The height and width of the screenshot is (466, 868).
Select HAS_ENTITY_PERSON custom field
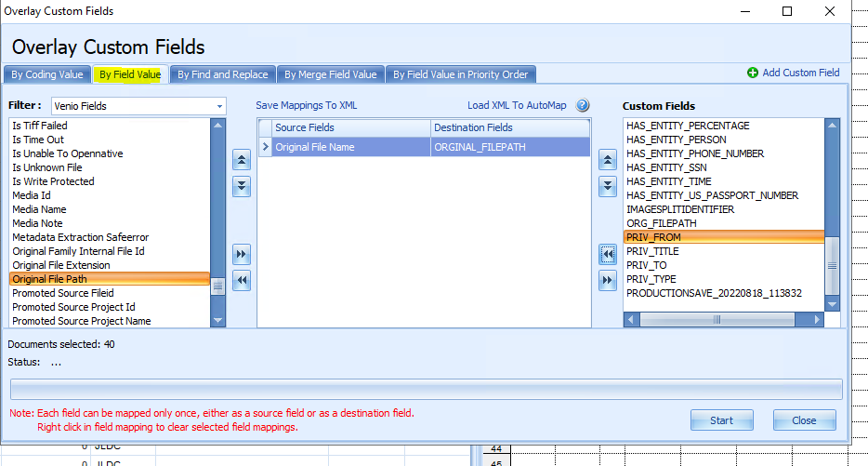[x=724, y=140]
